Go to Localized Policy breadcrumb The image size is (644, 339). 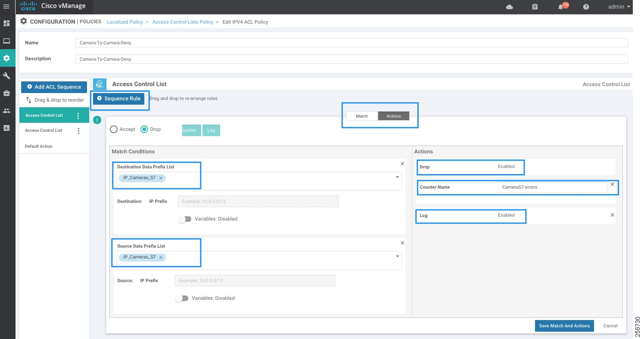125,22
